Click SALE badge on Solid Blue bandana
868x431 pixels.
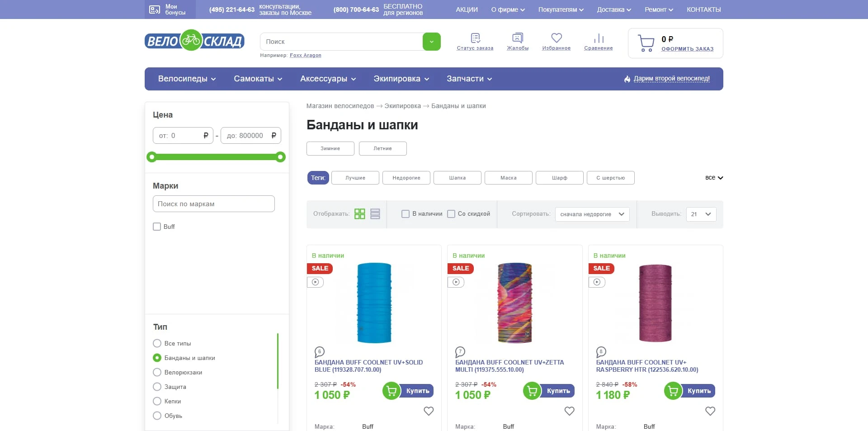point(320,268)
